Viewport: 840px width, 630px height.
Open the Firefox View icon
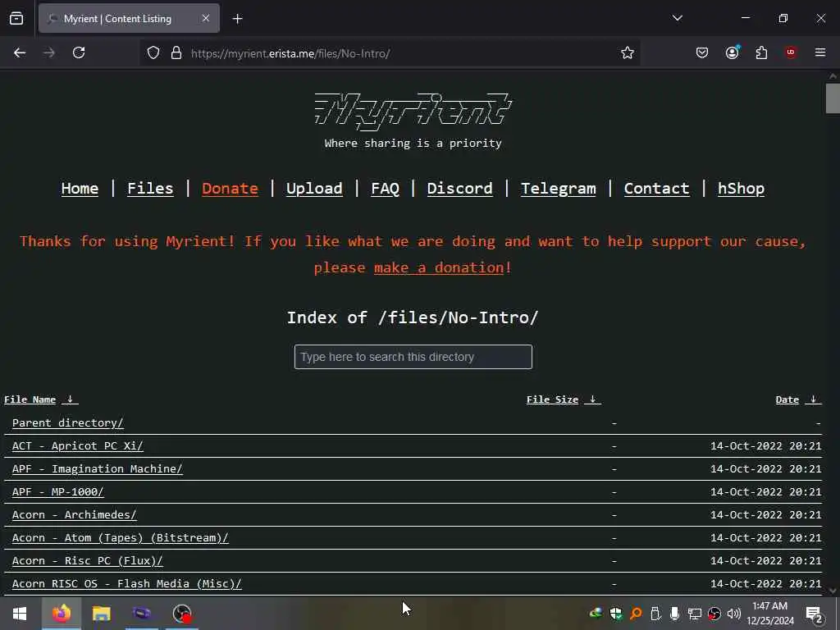point(16,19)
